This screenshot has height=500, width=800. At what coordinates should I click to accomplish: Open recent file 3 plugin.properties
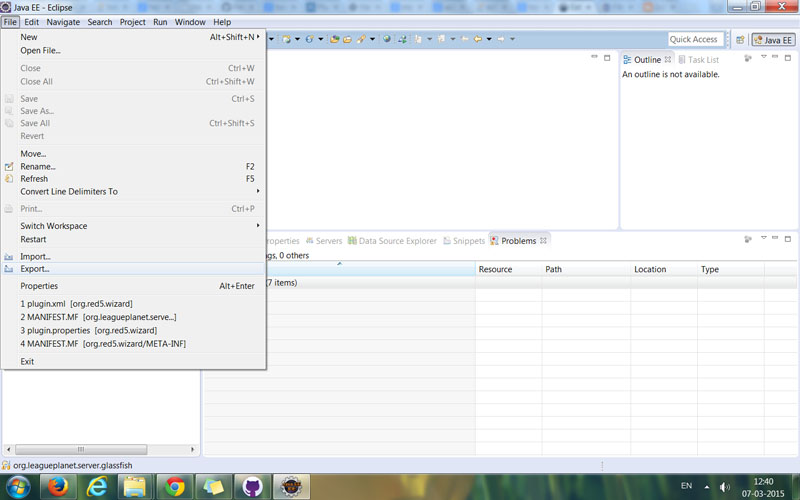pos(133,330)
